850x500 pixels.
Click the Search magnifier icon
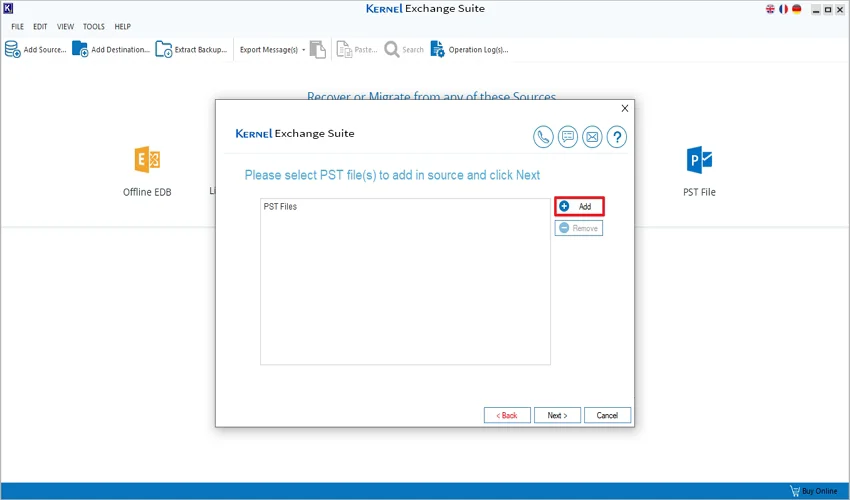(391, 49)
